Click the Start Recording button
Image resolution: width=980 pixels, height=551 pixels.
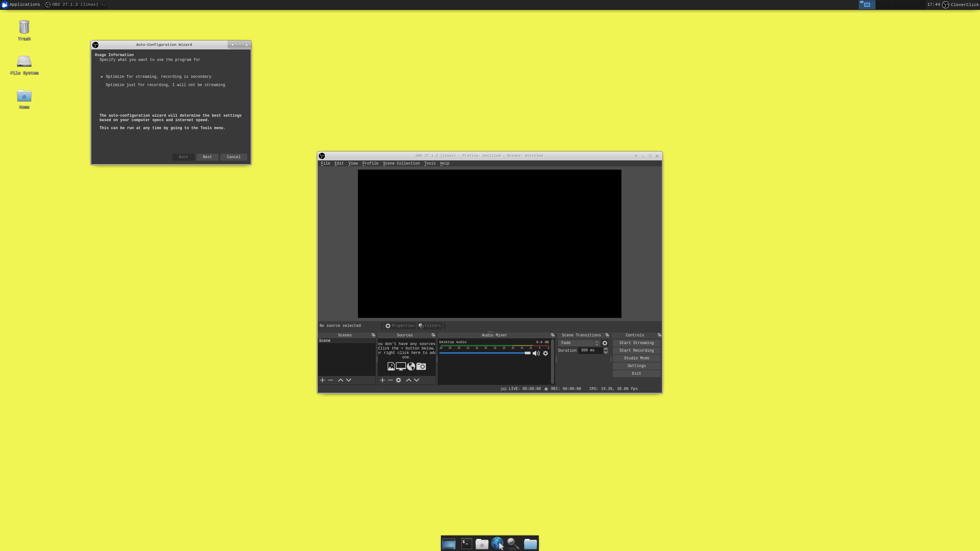click(636, 351)
